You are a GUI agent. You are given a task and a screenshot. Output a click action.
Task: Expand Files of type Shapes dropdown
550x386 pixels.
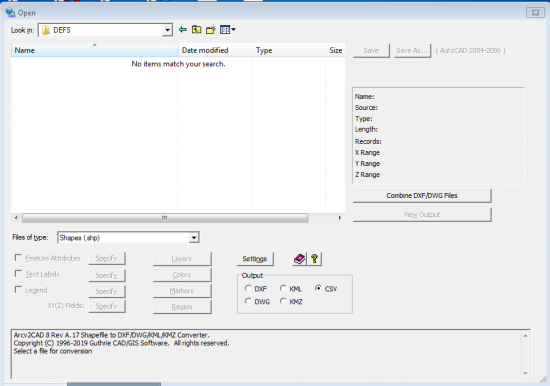coord(194,238)
